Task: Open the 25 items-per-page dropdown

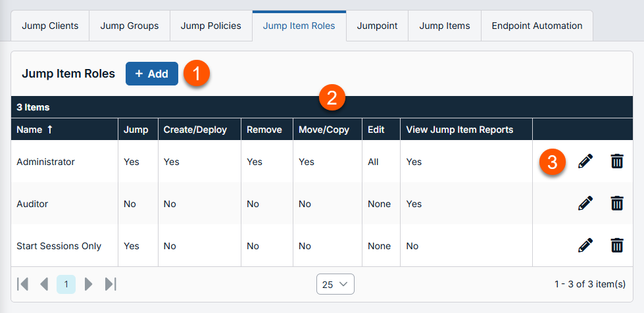Action: coord(335,284)
